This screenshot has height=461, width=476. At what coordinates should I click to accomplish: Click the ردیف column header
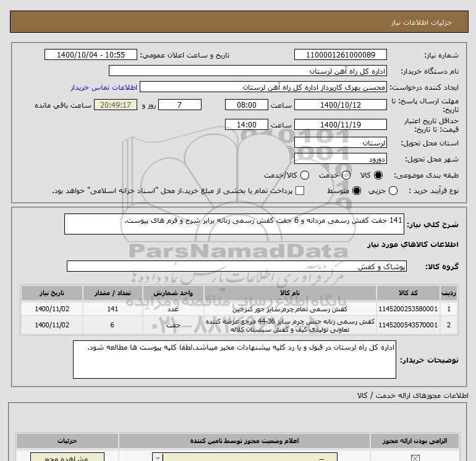point(449,293)
